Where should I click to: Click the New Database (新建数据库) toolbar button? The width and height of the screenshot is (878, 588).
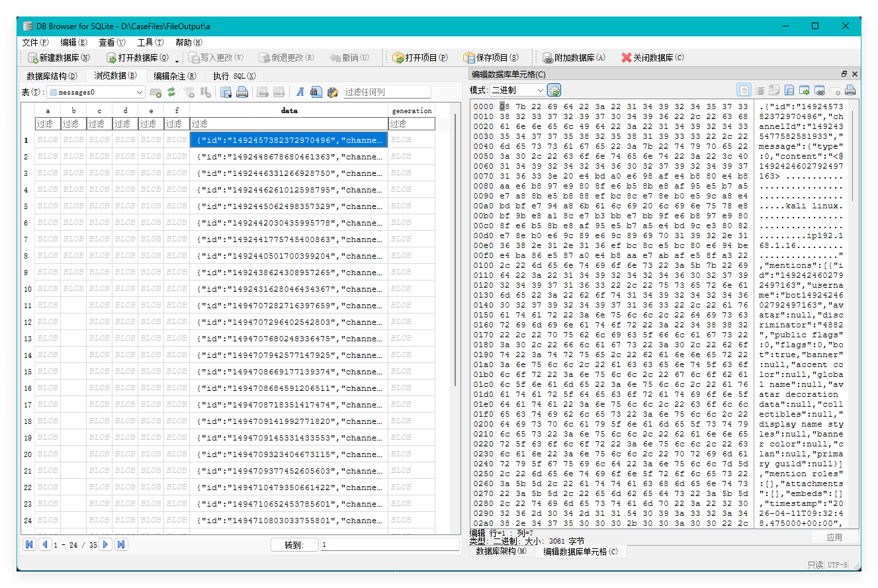58,58
